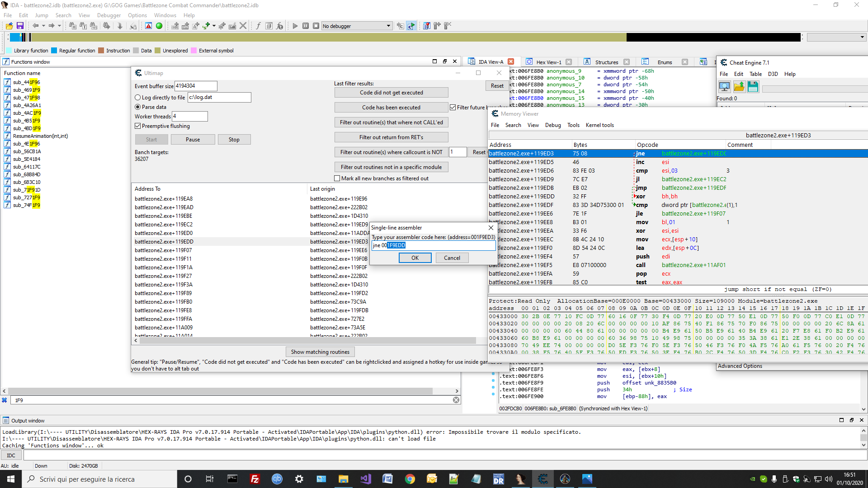Click the Save database icon in IDA toolbar

point(20,26)
